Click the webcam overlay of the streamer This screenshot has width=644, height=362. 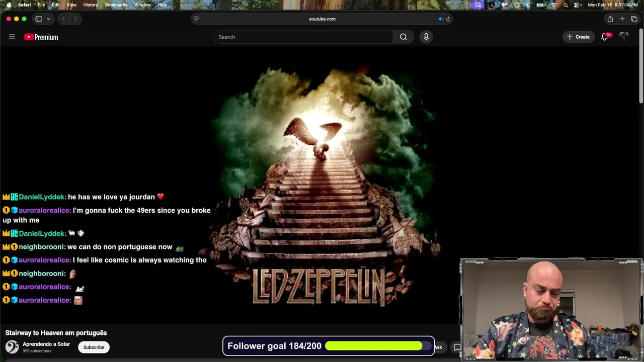coord(551,309)
